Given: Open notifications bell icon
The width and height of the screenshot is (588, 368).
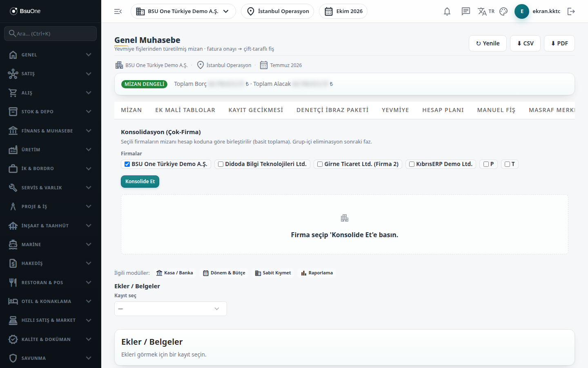Looking at the screenshot, I should (447, 11).
